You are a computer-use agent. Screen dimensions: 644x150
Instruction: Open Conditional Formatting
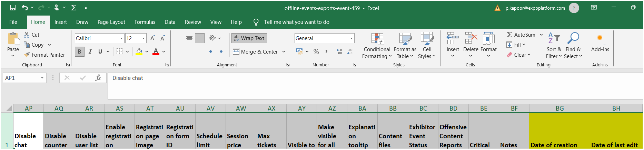377,46
